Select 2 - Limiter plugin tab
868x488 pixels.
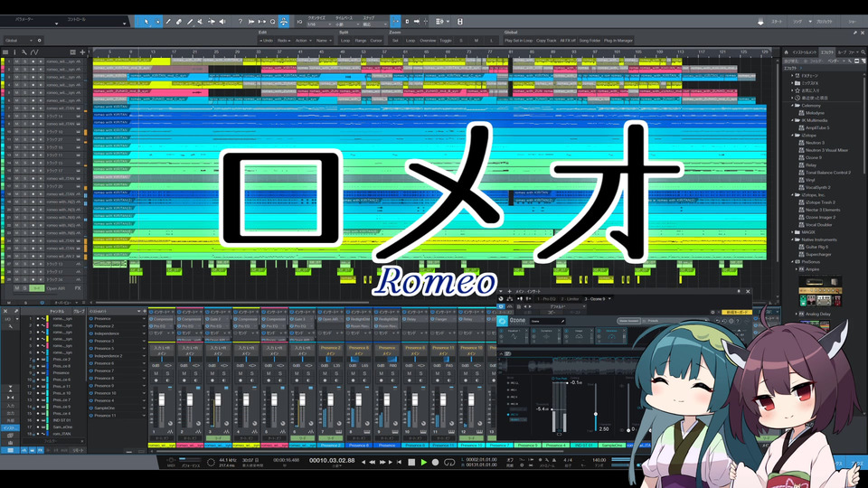pyautogui.click(x=570, y=299)
